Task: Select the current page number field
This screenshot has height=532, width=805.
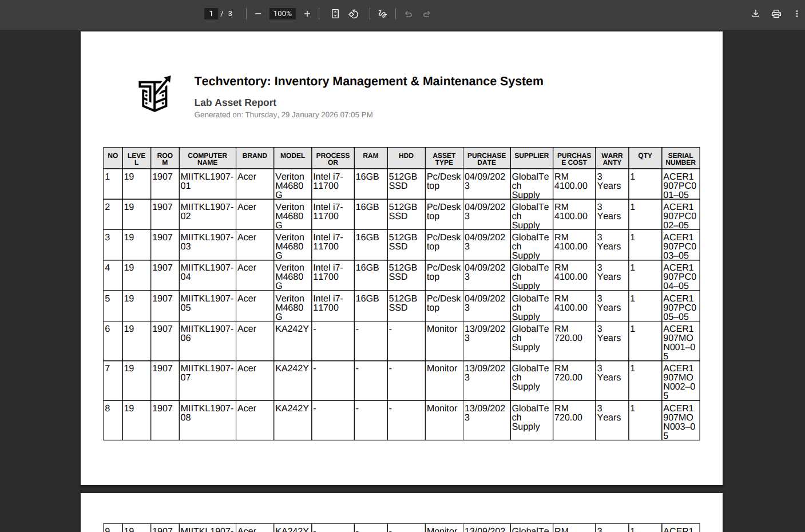Action: point(211,13)
